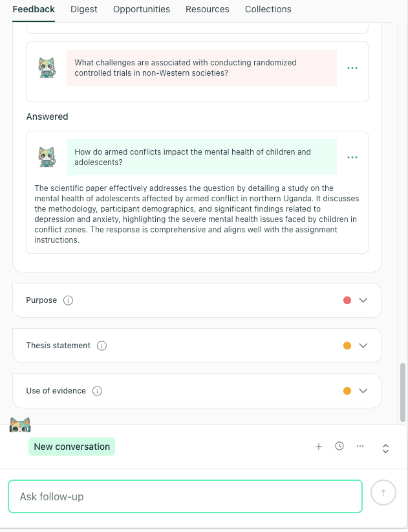Click the red status indicator on Purpose
408x532 pixels.
[347, 300]
